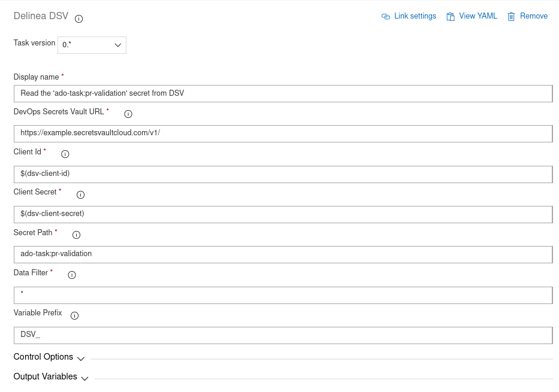
Task: Click the Variable Prefix label
Action: point(38,313)
